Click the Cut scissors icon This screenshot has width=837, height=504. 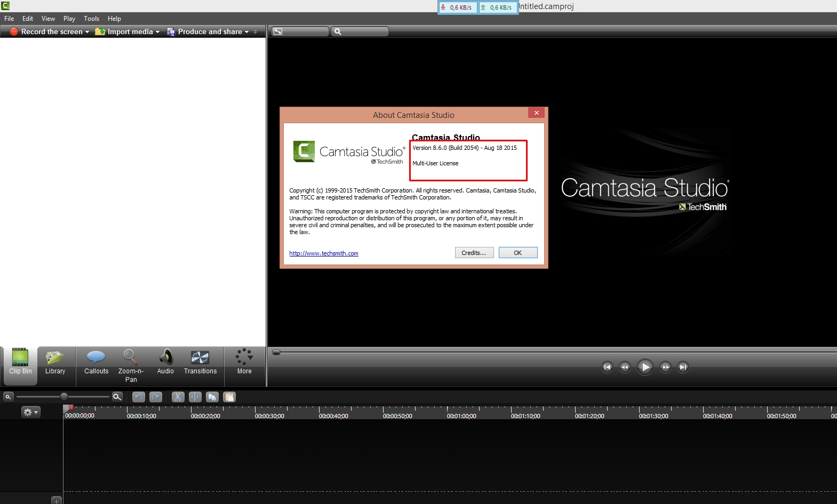178,397
